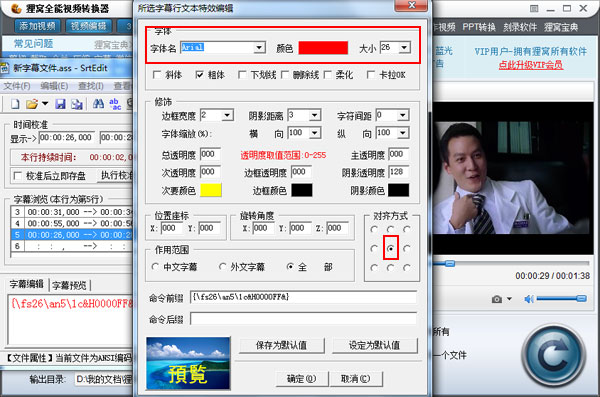The height and width of the screenshot is (397, 600).
Task: Click the video progress slider handle
Action: pyautogui.click(x=450, y=263)
